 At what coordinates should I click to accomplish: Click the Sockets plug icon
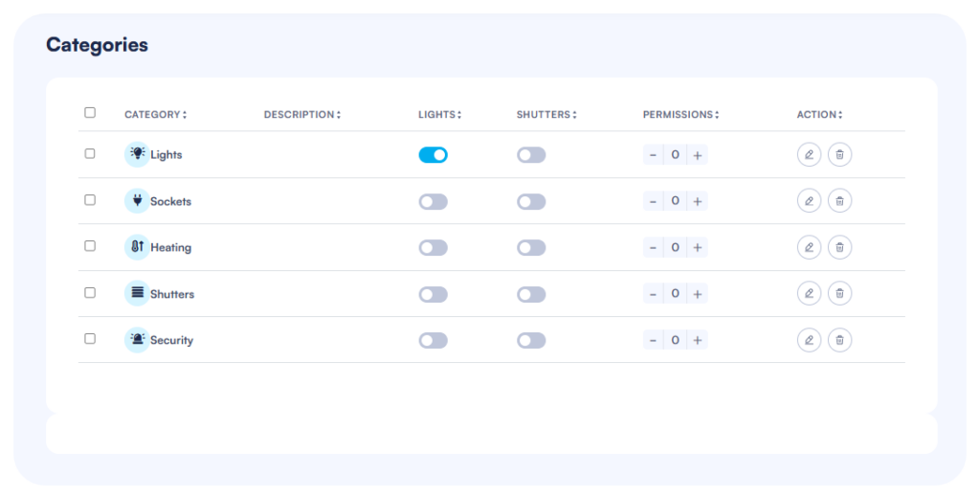tap(137, 201)
